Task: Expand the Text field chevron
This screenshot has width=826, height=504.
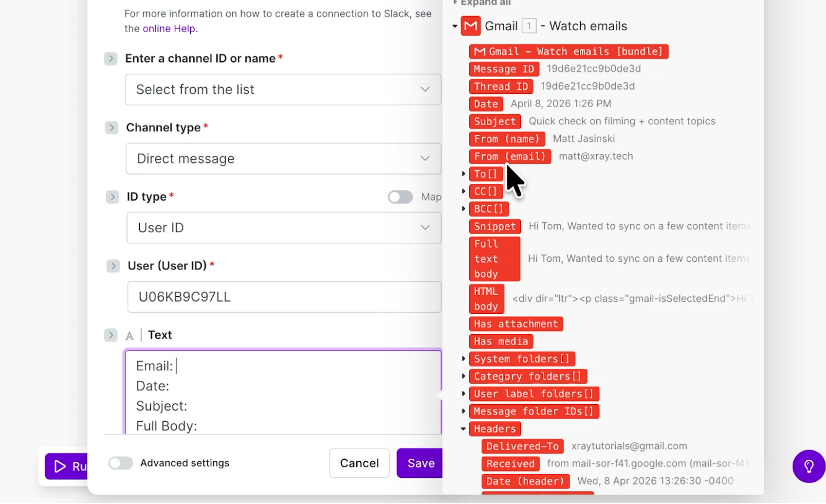Action: tap(111, 335)
